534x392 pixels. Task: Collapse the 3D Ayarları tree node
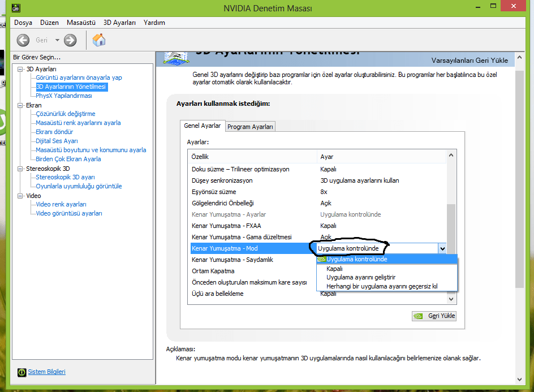20,69
